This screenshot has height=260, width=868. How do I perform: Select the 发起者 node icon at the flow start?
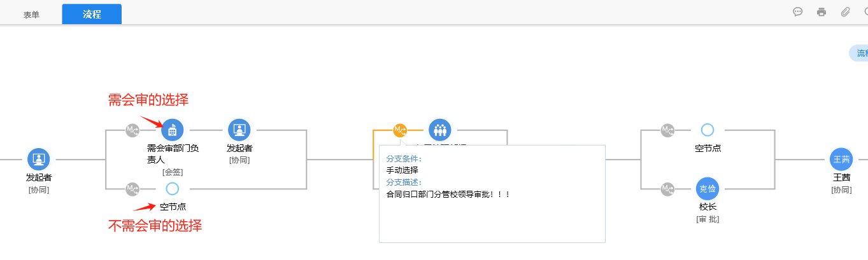(x=38, y=159)
